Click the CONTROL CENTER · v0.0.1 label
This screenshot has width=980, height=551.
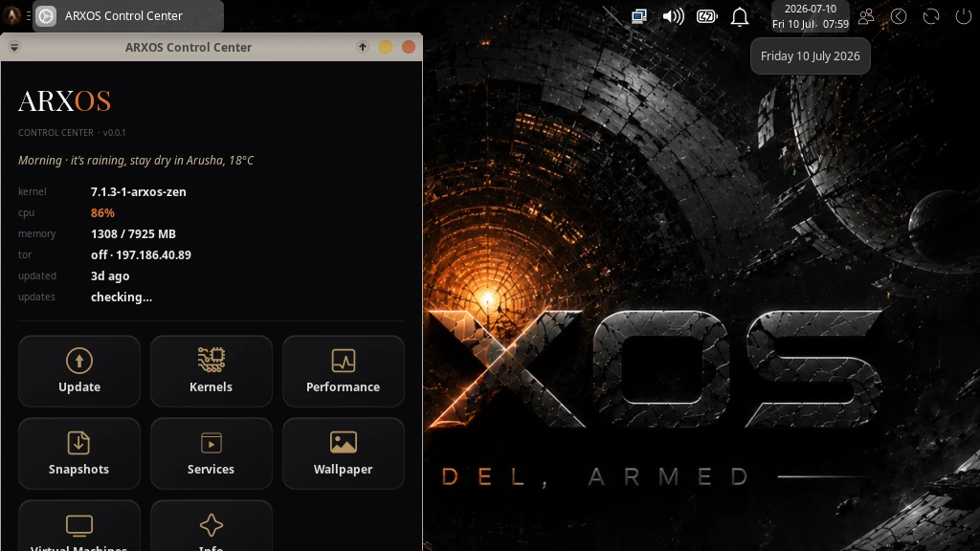tap(72, 132)
